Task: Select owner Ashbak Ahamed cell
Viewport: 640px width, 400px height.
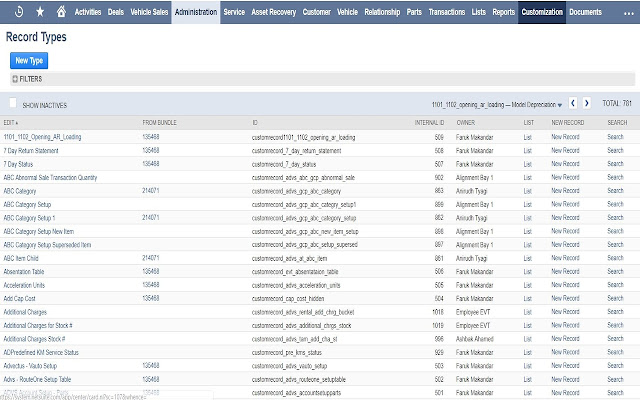Action: pos(475,339)
